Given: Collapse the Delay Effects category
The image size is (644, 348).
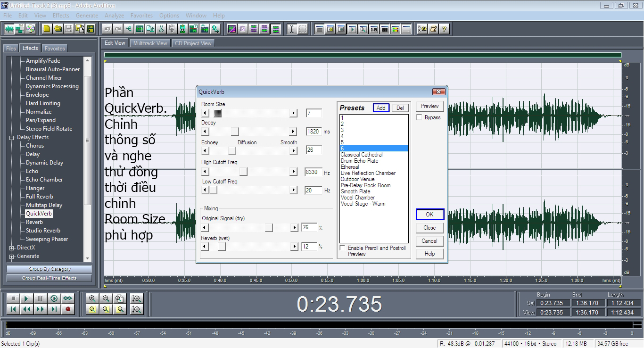Looking at the screenshot, I should (x=10, y=137).
